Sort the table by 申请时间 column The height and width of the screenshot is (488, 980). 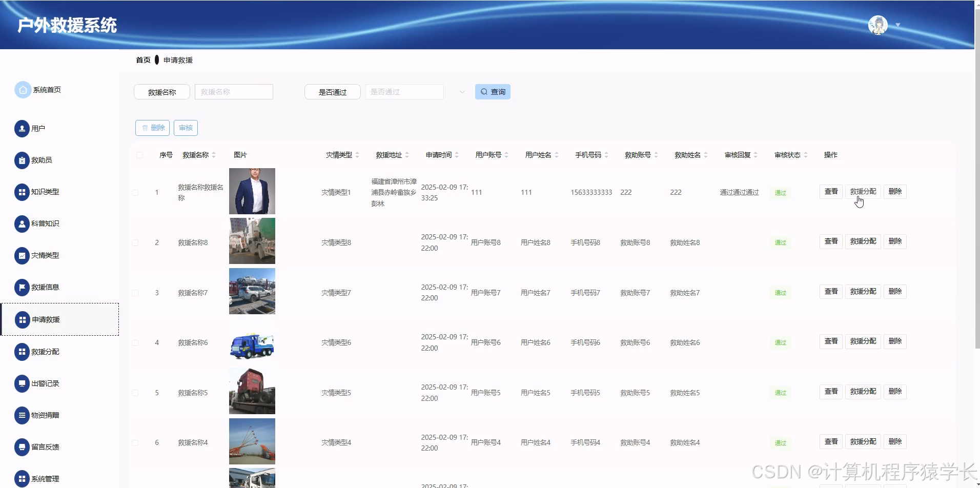tap(457, 155)
